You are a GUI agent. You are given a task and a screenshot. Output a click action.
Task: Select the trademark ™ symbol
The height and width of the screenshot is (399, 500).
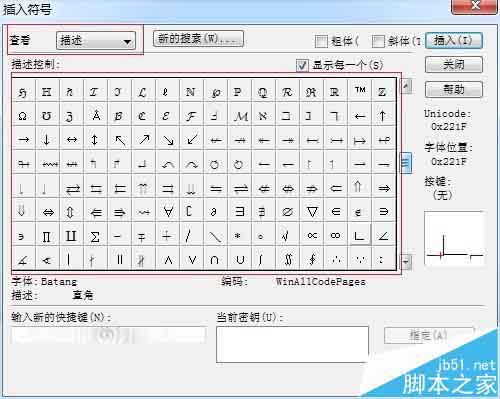[x=360, y=91]
